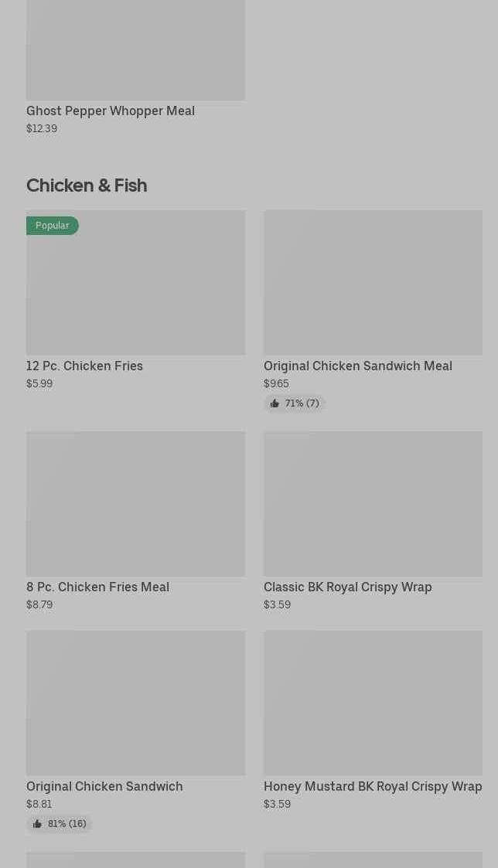The image size is (498, 868).
Task: Select Original Chicken Sandwich title
Action: point(104,787)
